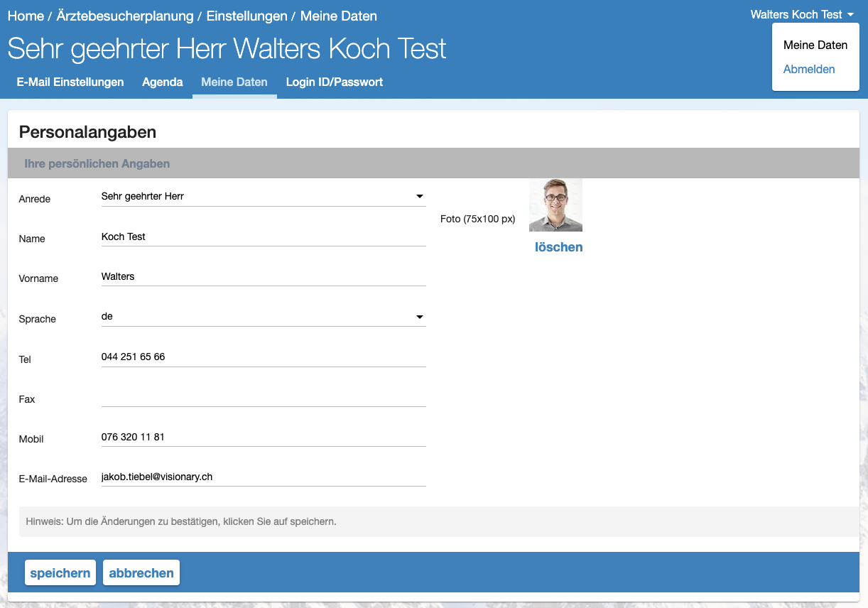Focus the Name input field

click(x=263, y=237)
